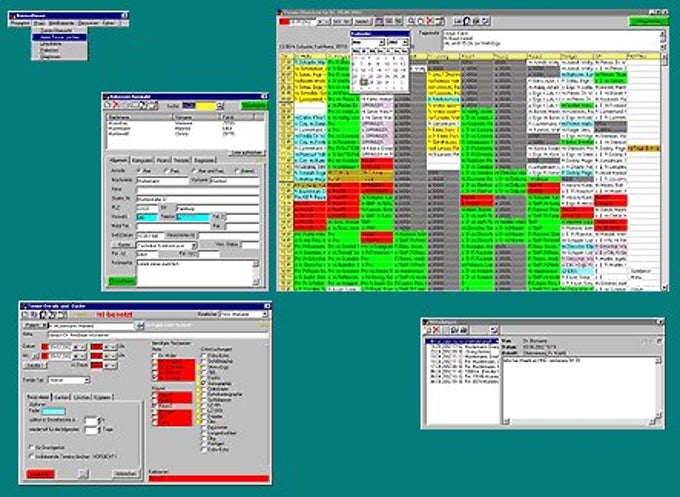The height and width of the screenshot is (497, 680).
Task: Switch to the Kategorien tab in patient window
Action: click(142, 160)
